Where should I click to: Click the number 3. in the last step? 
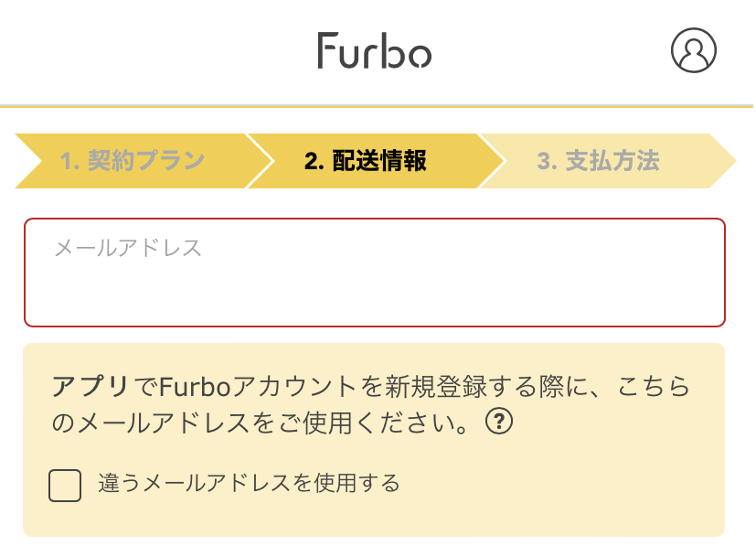(x=547, y=162)
